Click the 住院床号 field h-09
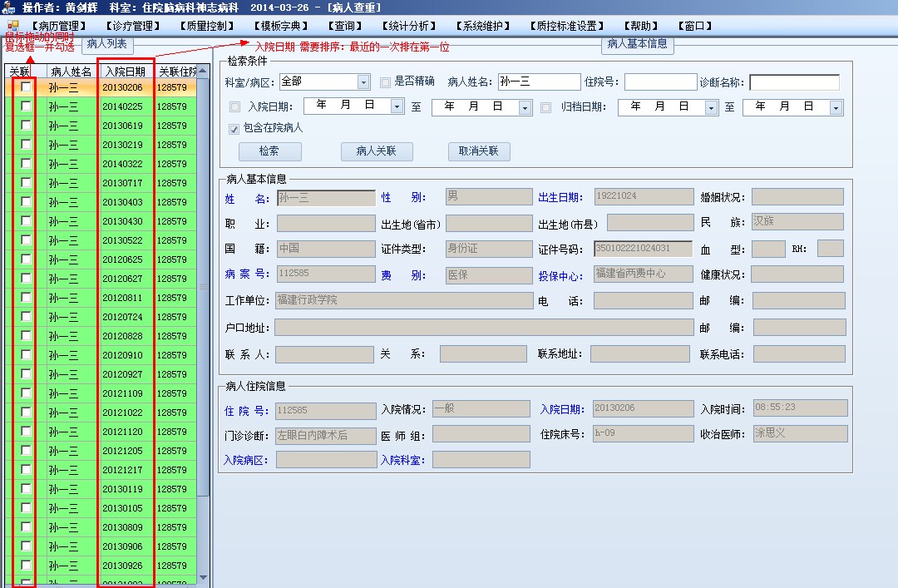898x588 pixels. coord(643,433)
